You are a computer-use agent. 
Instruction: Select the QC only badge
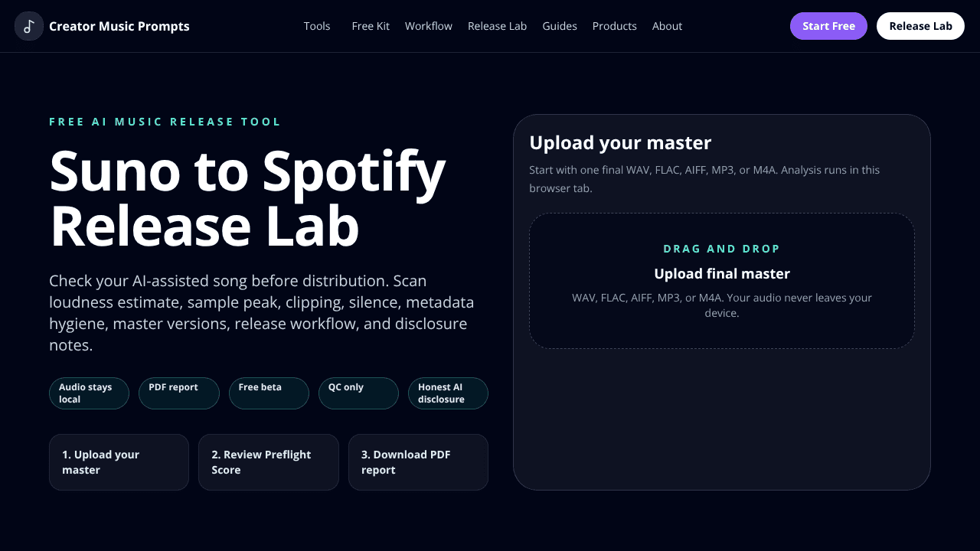[358, 393]
